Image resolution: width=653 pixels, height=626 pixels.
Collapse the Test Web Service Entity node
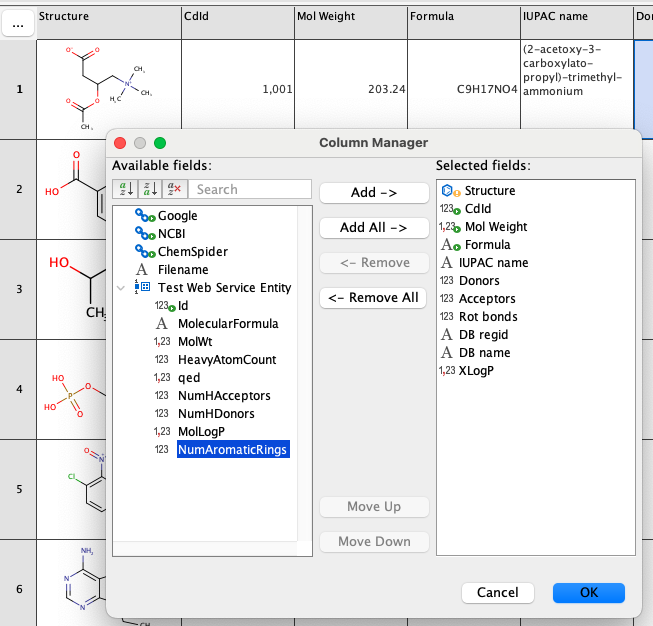[x=122, y=288]
